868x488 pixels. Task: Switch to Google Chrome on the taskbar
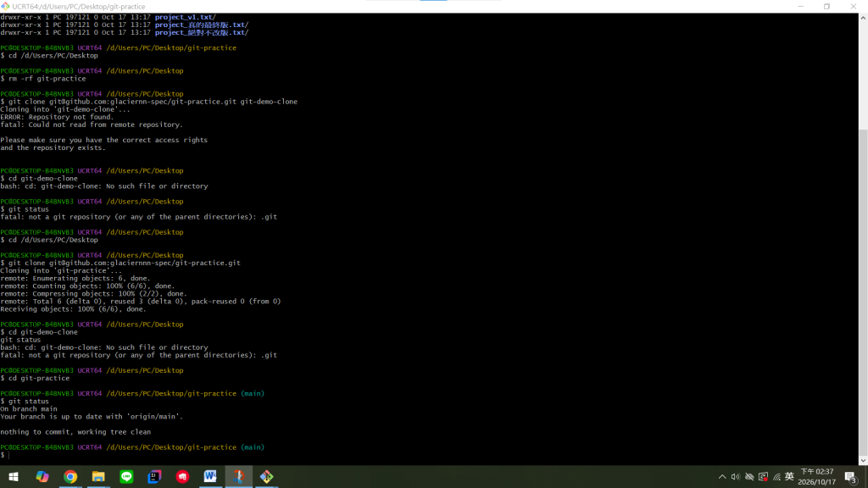pos(70,476)
